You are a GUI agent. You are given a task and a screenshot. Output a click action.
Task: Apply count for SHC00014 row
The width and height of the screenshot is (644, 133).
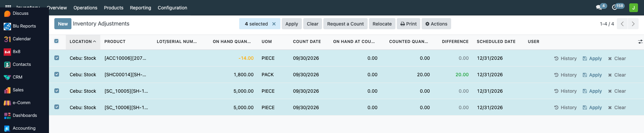pyautogui.click(x=592, y=75)
